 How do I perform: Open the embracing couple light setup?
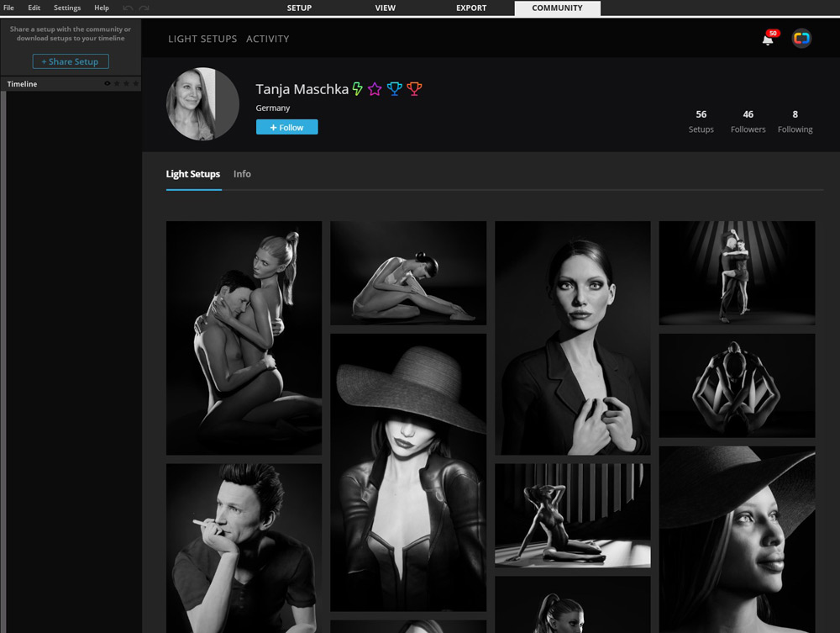point(244,338)
